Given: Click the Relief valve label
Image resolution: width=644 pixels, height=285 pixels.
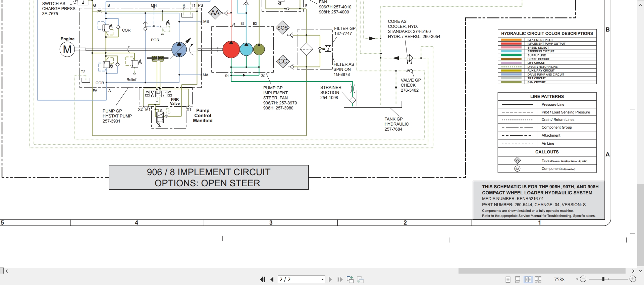Looking at the screenshot, I should point(131,80).
